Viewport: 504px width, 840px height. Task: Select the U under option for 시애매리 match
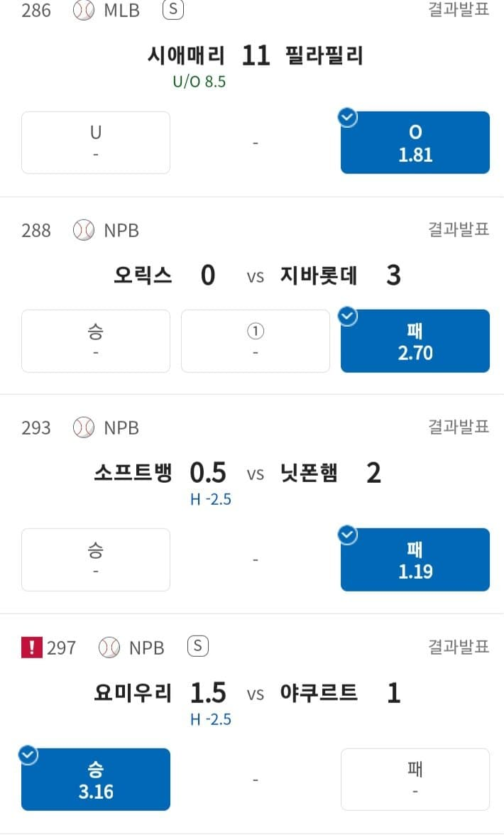(96, 143)
